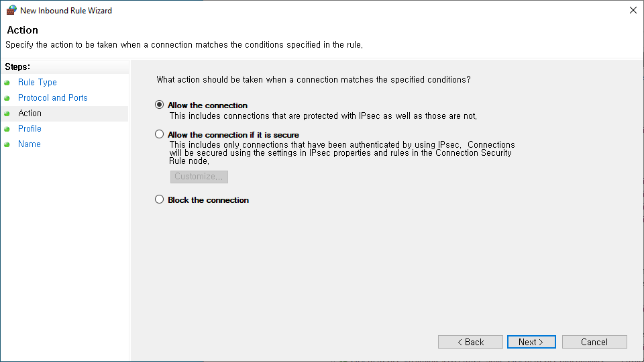Click the green bullet beside Profile
The image size is (644, 362).
tap(7, 129)
